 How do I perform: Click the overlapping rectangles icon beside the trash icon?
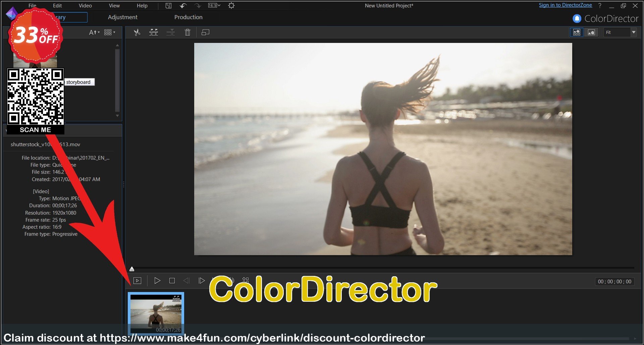click(205, 33)
